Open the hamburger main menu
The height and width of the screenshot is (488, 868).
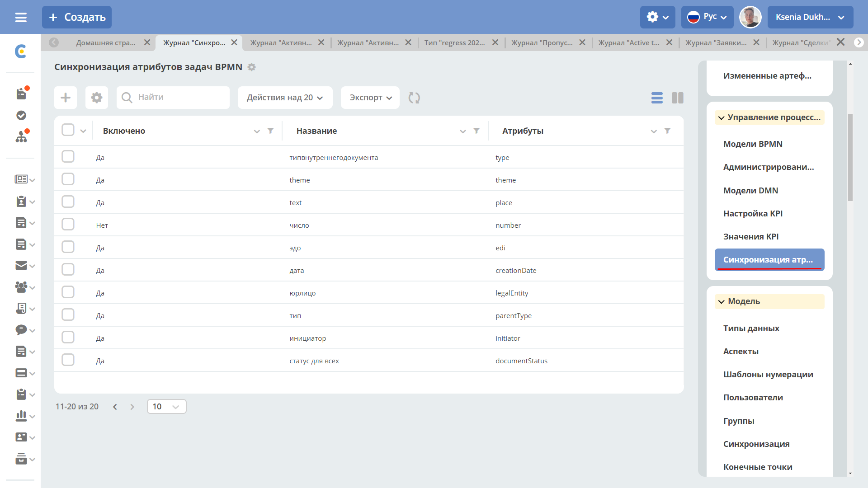coord(21,17)
